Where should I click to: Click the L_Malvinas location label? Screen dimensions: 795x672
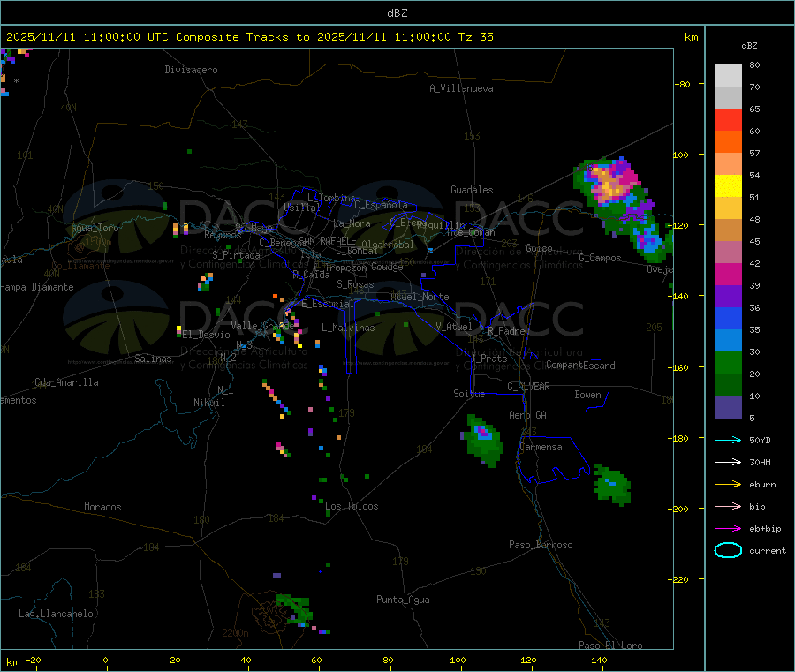click(x=348, y=328)
